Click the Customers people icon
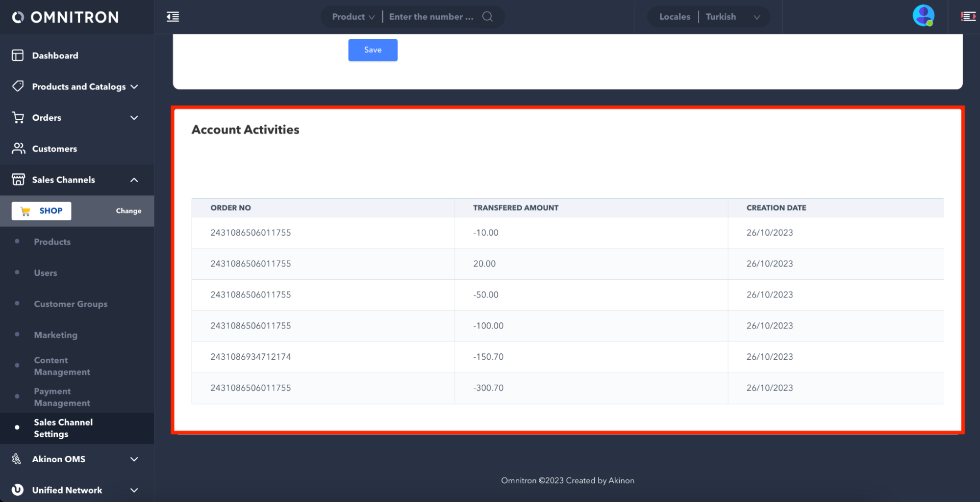Image resolution: width=980 pixels, height=502 pixels. (18, 148)
